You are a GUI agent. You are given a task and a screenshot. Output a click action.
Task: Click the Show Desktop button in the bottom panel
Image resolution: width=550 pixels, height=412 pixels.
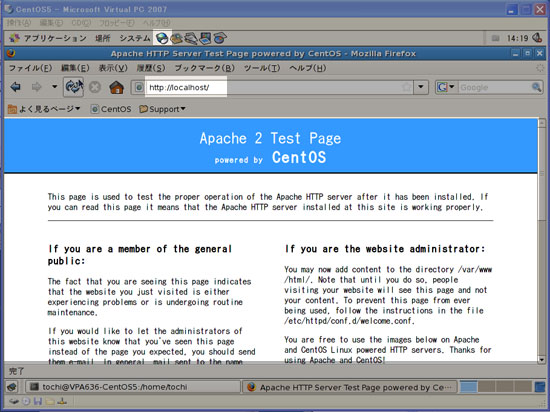12,387
